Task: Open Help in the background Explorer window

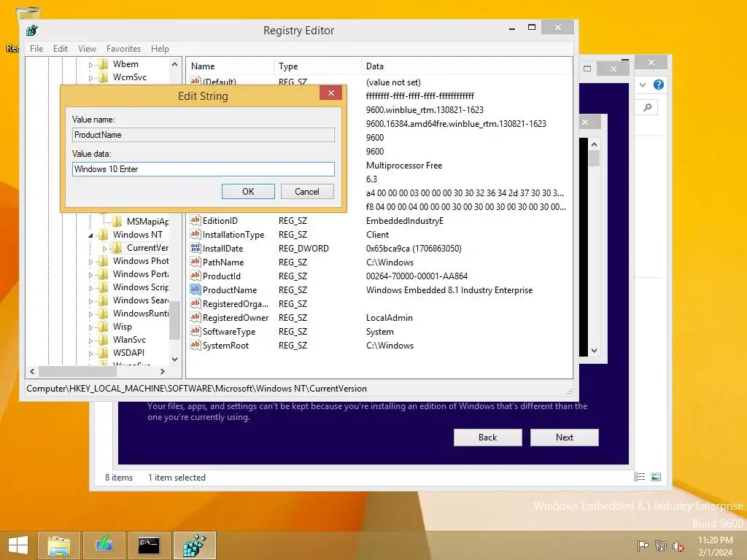Action: coord(659,85)
